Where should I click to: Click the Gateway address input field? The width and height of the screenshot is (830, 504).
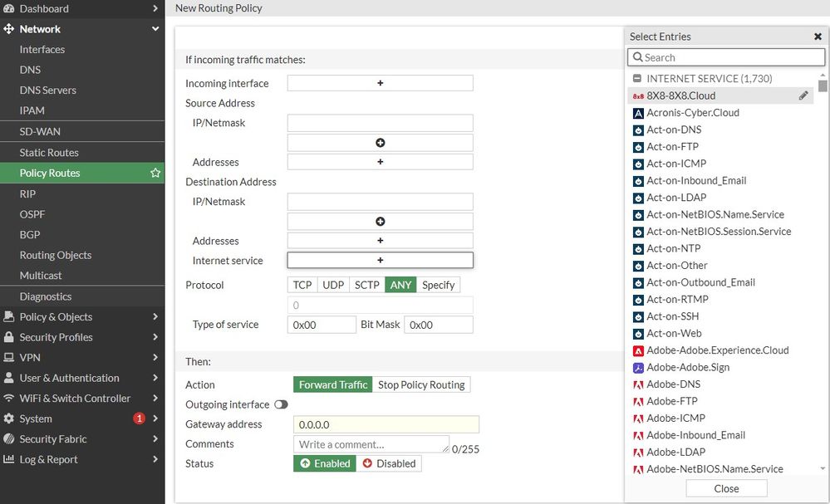[x=386, y=424]
